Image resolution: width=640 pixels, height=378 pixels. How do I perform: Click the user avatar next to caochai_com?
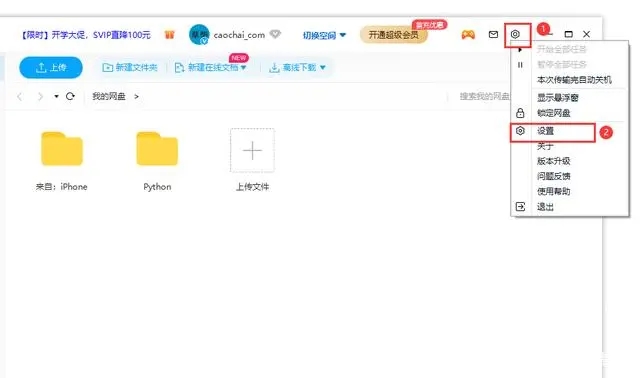click(199, 35)
